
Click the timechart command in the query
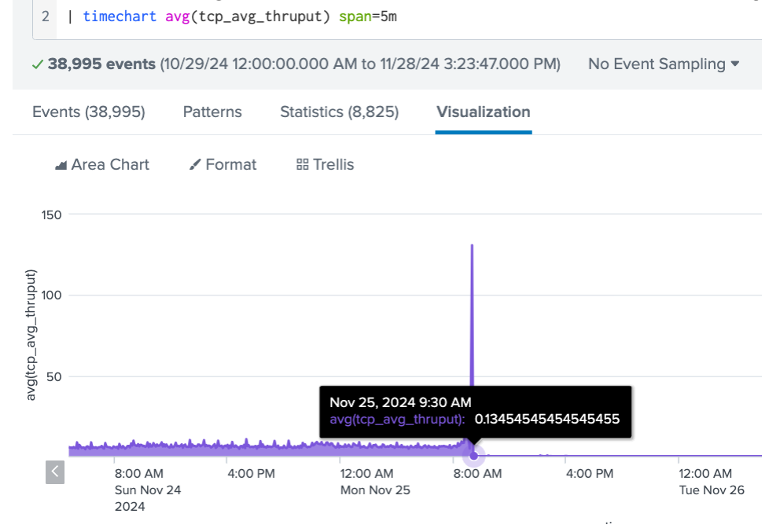pyautogui.click(x=120, y=17)
